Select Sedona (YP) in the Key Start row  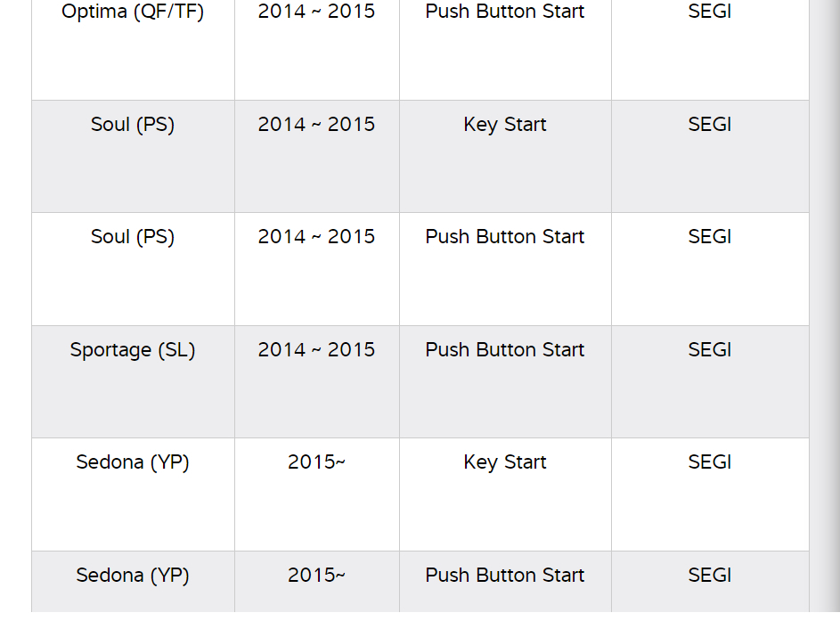133,462
